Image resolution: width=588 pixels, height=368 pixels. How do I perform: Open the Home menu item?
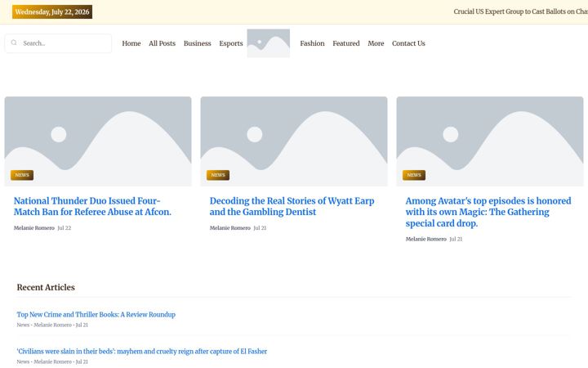pos(131,43)
